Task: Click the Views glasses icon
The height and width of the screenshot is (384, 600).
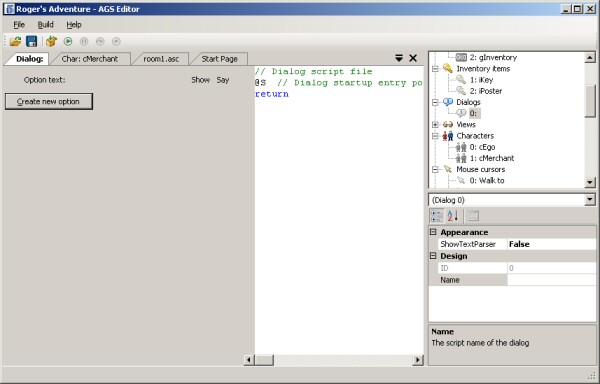Action: 448,125
